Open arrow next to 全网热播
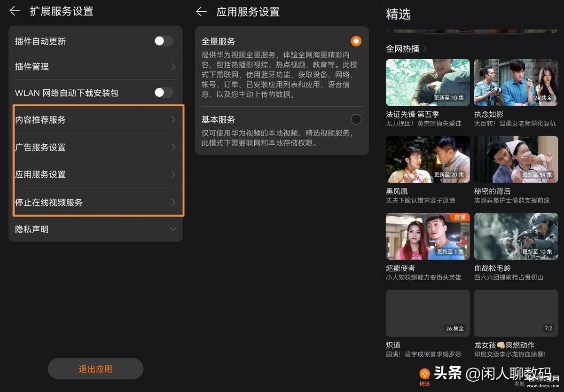The height and width of the screenshot is (392, 564). [x=425, y=48]
